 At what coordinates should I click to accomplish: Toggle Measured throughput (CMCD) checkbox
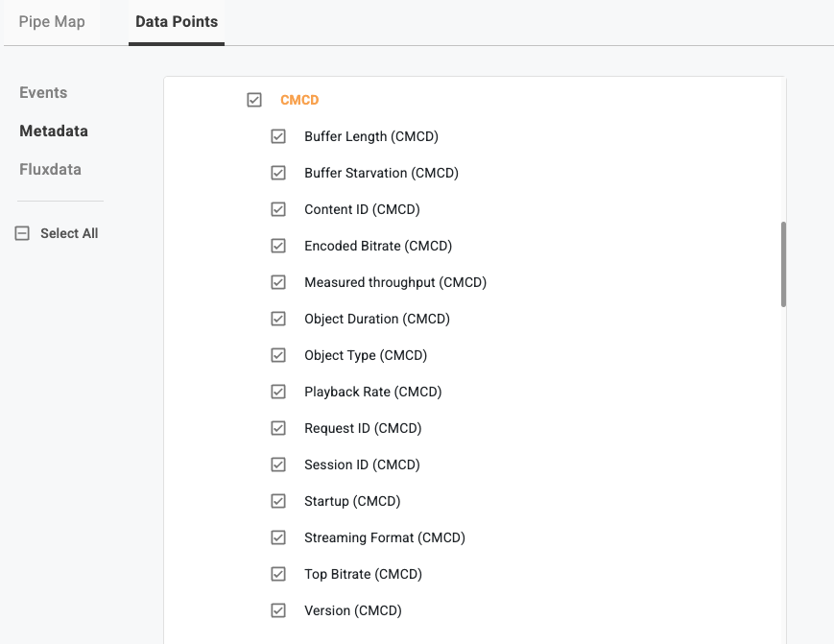pyautogui.click(x=278, y=282)
